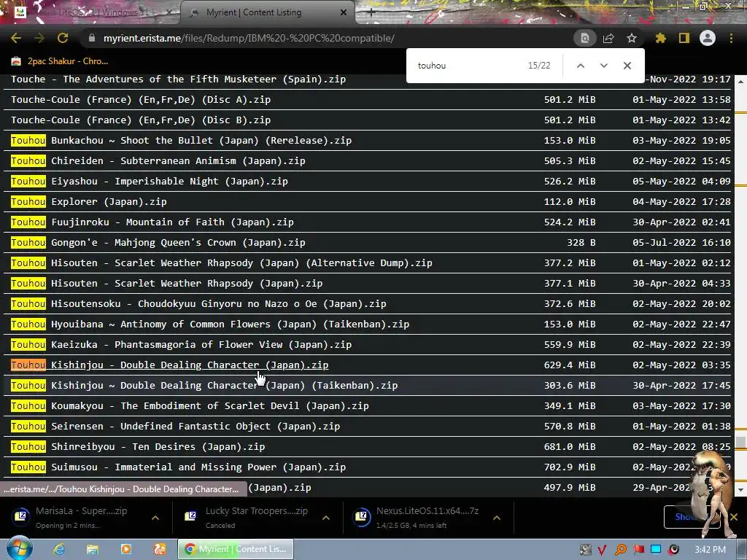The image size is (747, 560).
Task: Click the red V tray icon
Action: coord(602,550)
